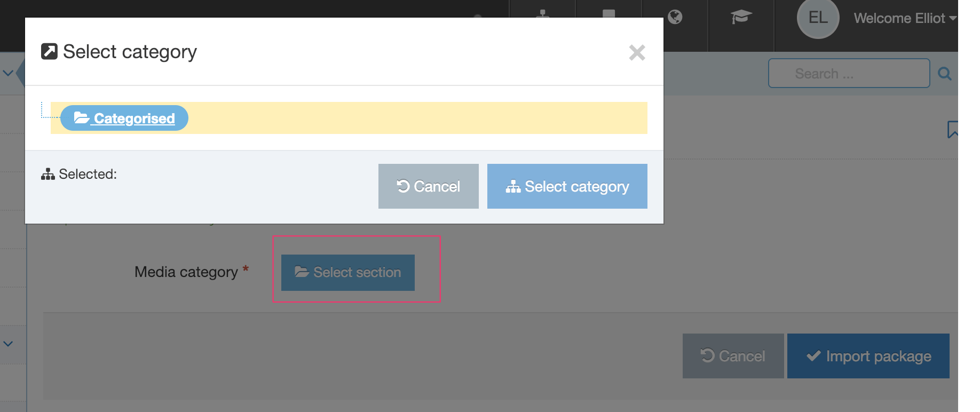
Task: Click the bookmark icon at right edge
Action: tap(952, 129)
